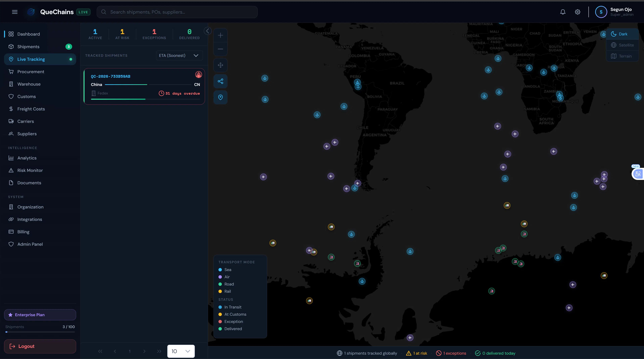This screenshot has height=359, width=644.
Task: Open shipment QC-2026-733B59AB link
Action: coord(111,76)
